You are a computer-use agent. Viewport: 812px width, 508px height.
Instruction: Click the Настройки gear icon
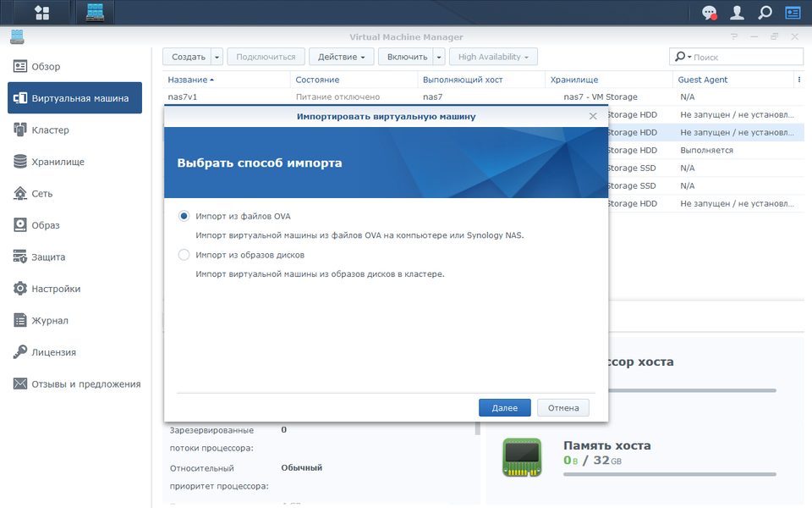click(20, 288)
